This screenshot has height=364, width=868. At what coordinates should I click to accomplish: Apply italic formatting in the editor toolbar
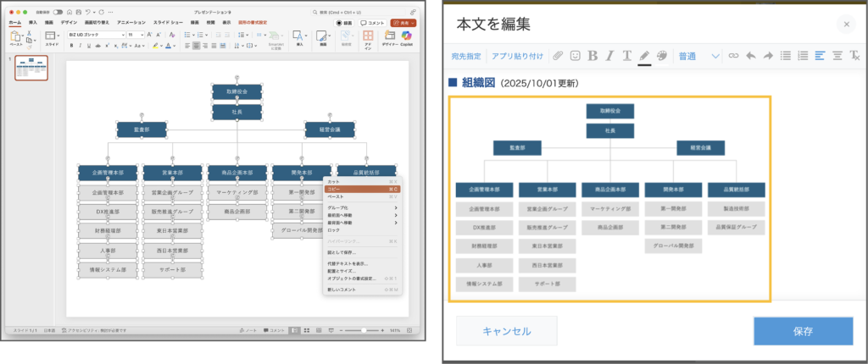coord(610,56)
